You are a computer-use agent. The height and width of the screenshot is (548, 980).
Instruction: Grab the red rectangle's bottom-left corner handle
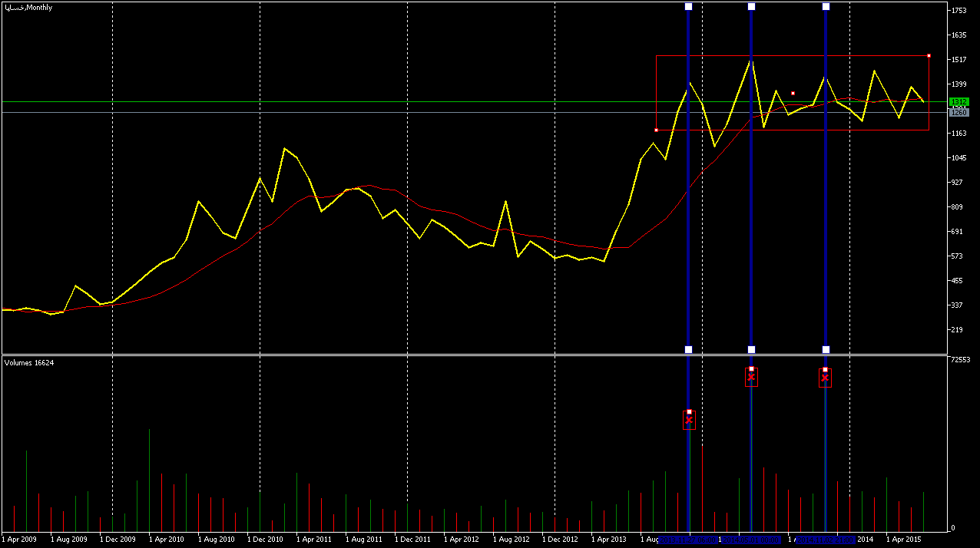(656, 130)
